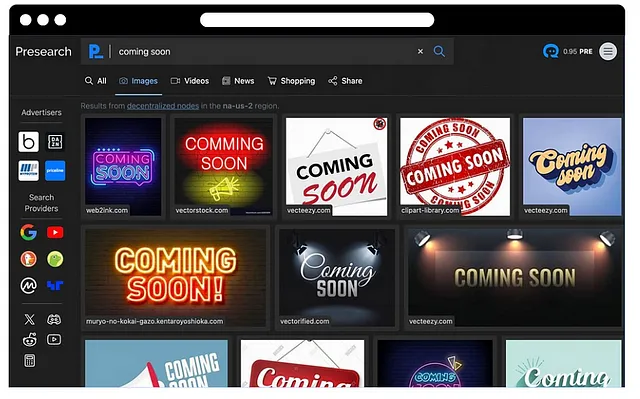Follow the decentralized nodes link
640x399 pixels.
tap(163, 106)
